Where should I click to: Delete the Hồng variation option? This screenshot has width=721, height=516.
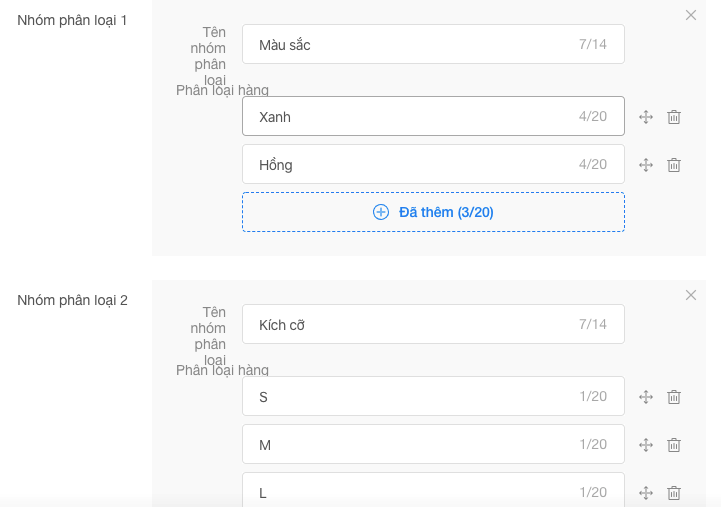pyautogui.click(x=674, y=165)
